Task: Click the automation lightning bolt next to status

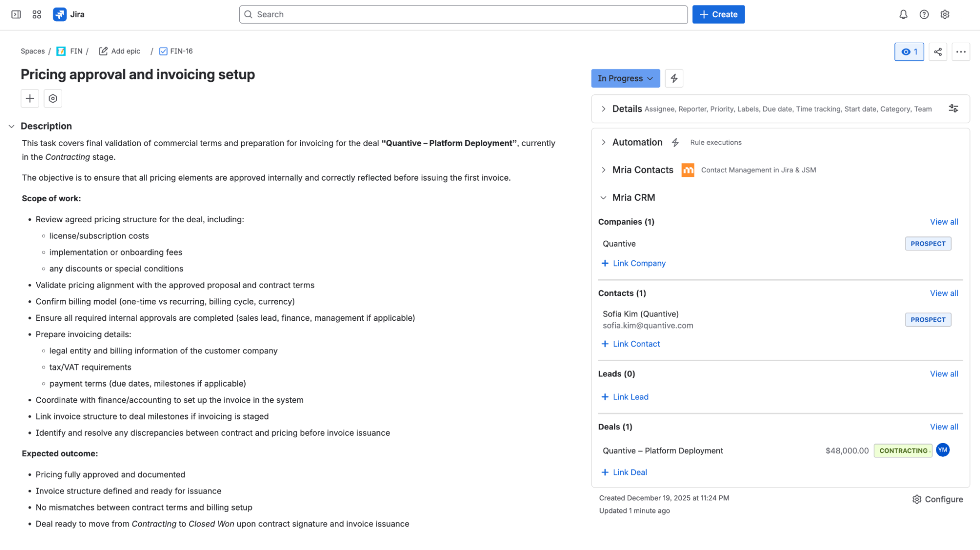Action: [x=674, y=78]
